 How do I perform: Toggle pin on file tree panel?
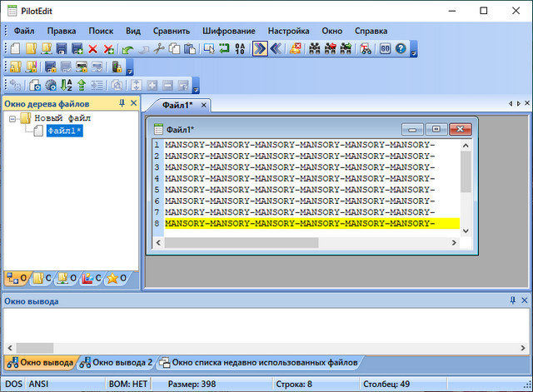pos(122,103)
